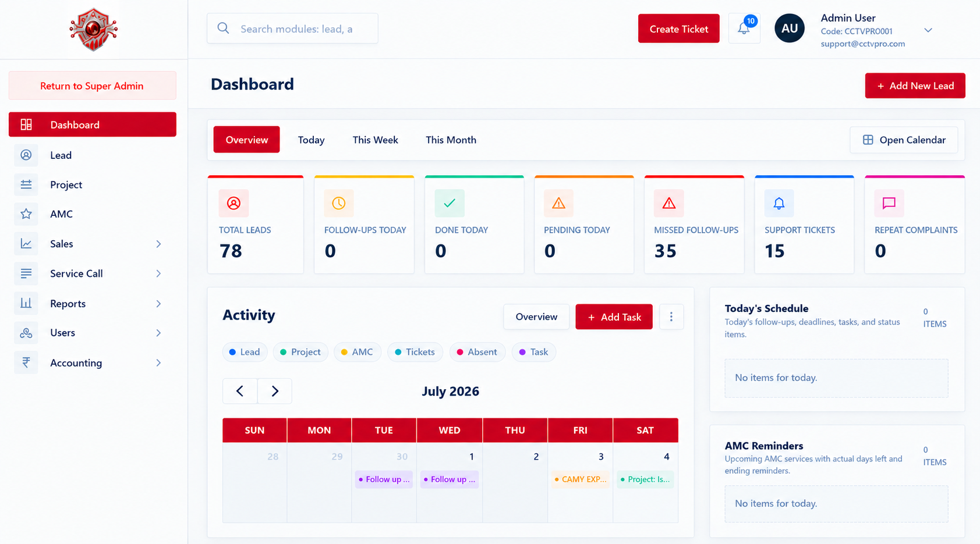Click the Reports bar chart icon
Image resolution: width=980 pixels, height=544 pixels.
[x=26, y=303]
